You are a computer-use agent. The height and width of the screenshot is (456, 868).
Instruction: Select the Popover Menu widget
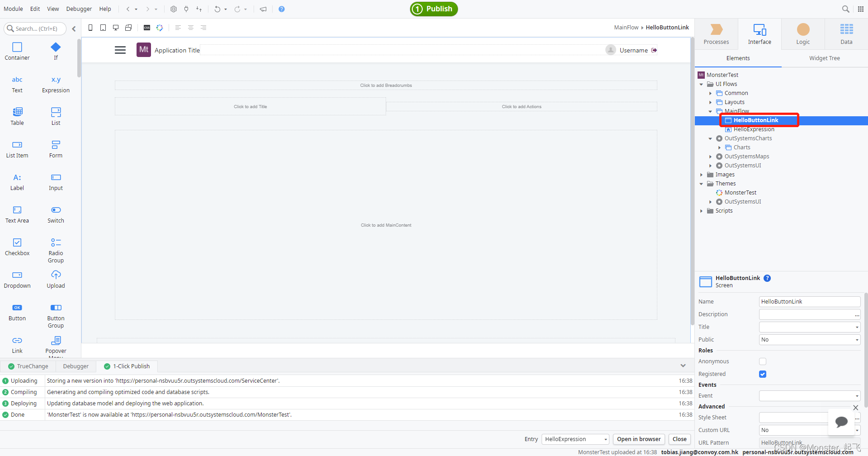pyautogui.click(x=56, y=347)
